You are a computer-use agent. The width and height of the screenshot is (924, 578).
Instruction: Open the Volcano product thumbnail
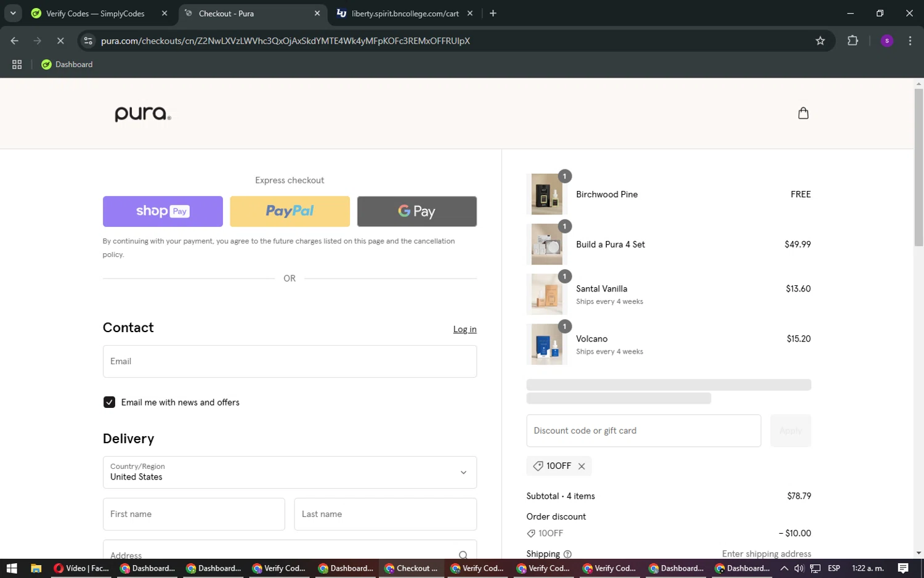coord(547,344)
